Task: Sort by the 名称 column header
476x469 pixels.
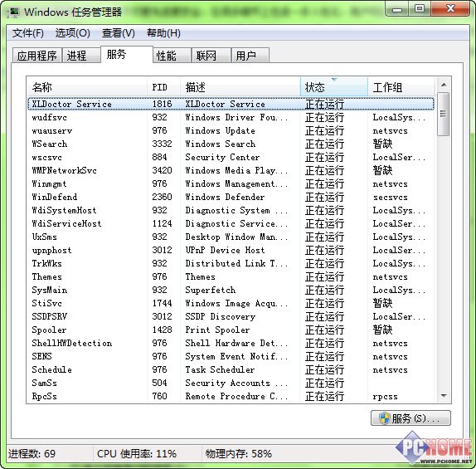Action: pos(87,87)
